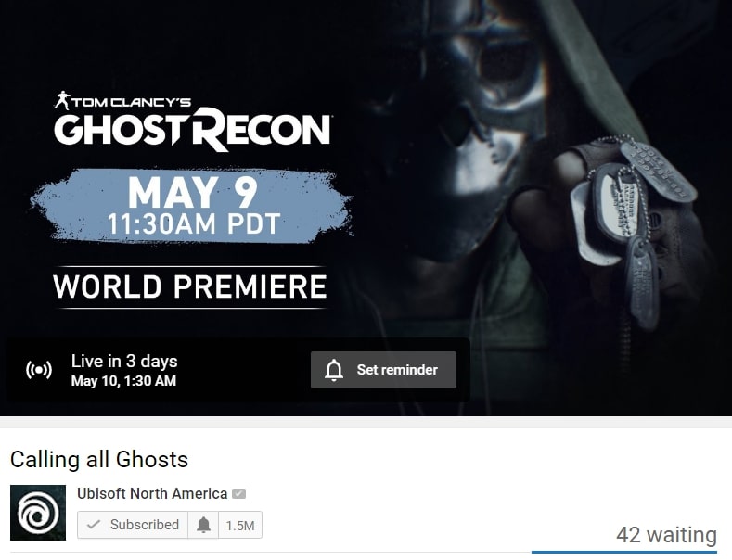Click the Live in 3 days text
This screenshot has height=560, width=732.
pyautogui.click(x=124, y=362)
